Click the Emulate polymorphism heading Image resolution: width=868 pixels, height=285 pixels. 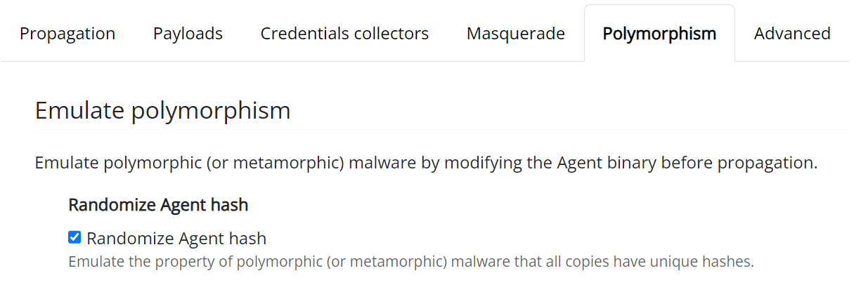pos(162,111)
